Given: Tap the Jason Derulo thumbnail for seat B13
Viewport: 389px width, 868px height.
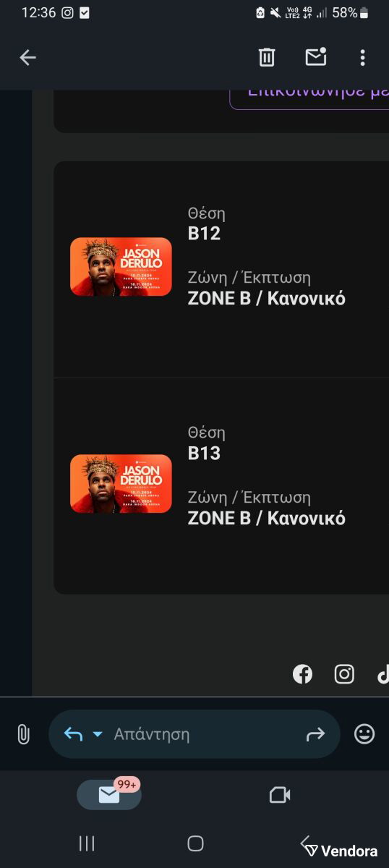Looking at the screenshot, I should 121,483.
